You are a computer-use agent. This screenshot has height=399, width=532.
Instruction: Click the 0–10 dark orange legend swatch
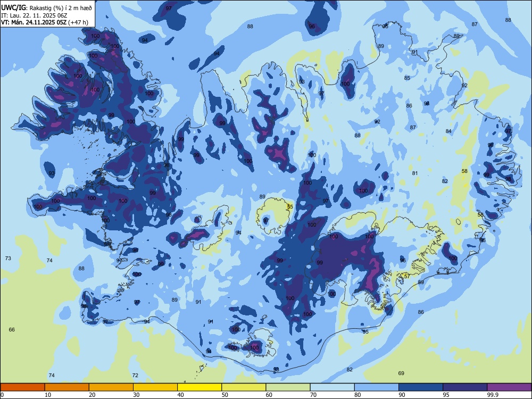tap(22, 387)
